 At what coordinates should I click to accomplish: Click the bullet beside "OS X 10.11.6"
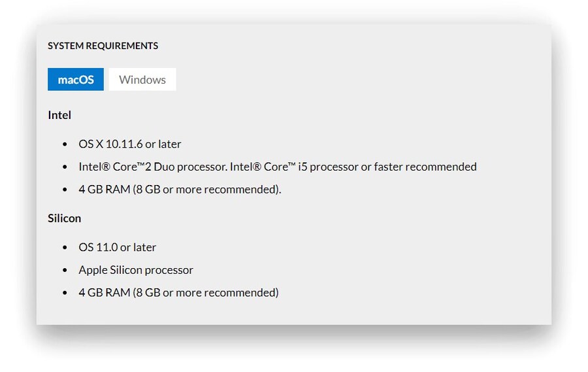[x=65, y=144]
